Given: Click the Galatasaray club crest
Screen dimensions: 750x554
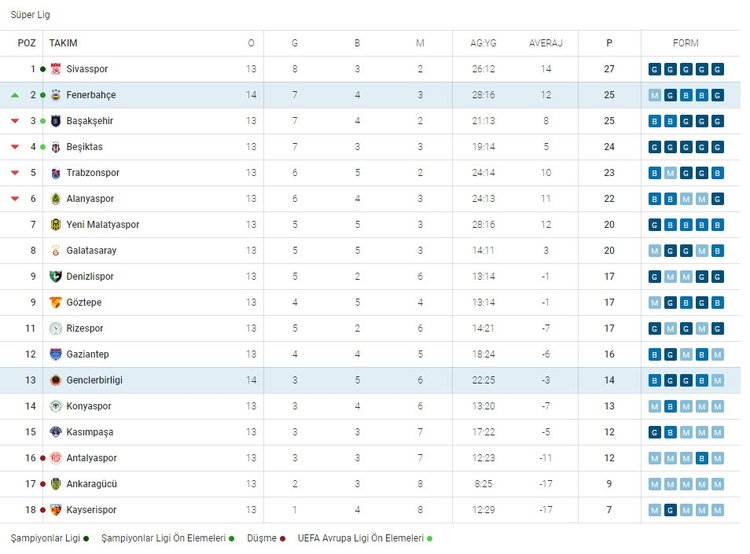Looking at the screenshot, I should click(56, 251).
